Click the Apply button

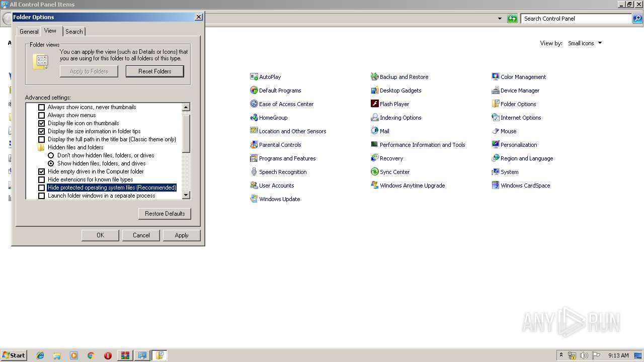[182, 235]
